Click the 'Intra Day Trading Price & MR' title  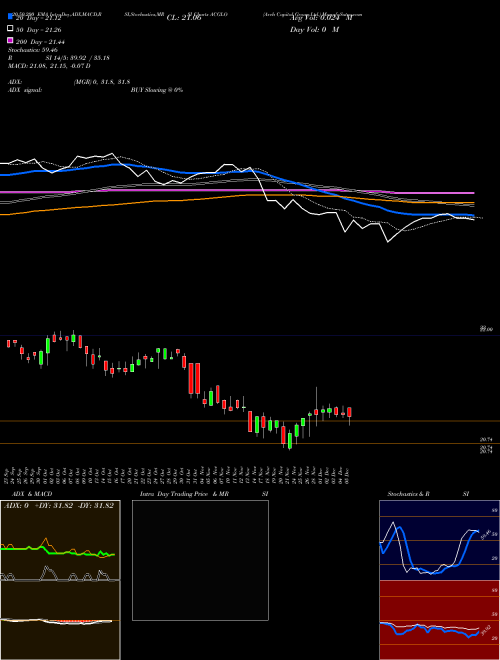(x=184, y=494)
